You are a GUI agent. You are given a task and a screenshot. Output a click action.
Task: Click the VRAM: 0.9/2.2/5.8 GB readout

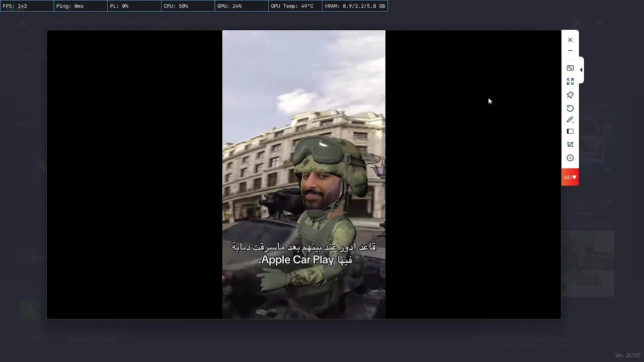click(355, 6)
